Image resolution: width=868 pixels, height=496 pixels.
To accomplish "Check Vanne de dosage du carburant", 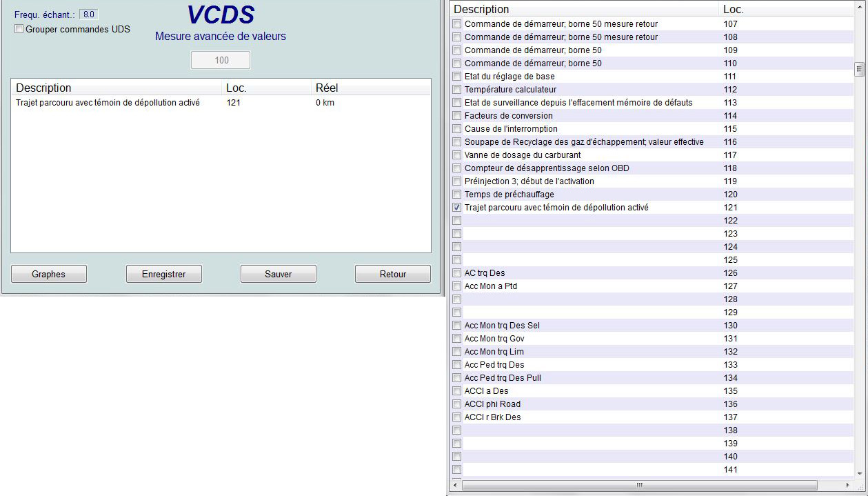I will 456,155.
